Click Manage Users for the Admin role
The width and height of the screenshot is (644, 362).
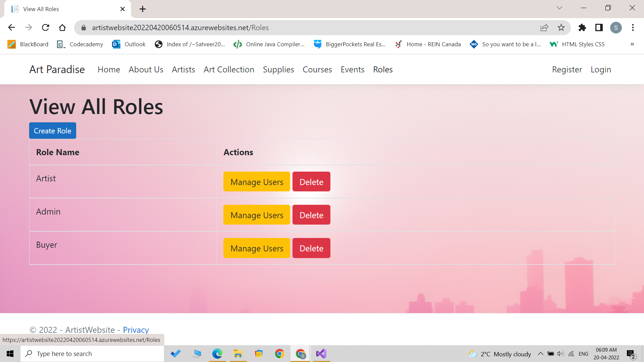click(x=256, y=215)
